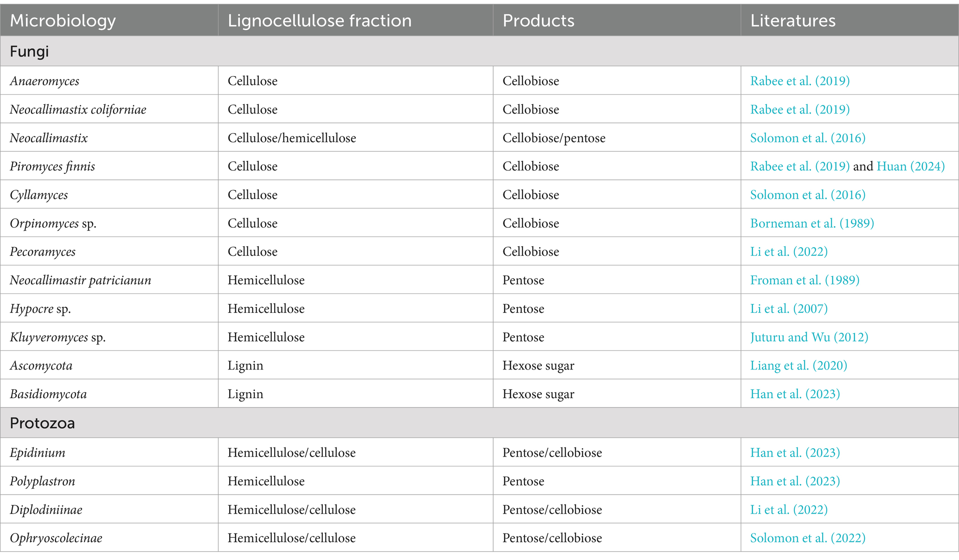Follow the Liang et al. (2020) reference
Viewport: 959px width, 560px height.
[798, 365]
